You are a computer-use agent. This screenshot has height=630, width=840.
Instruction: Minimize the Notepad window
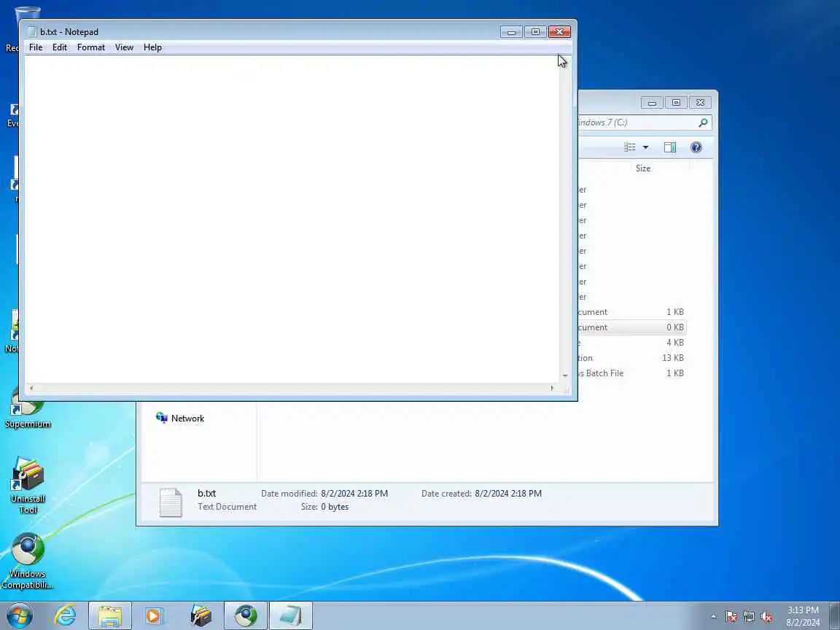pos(511,32)
